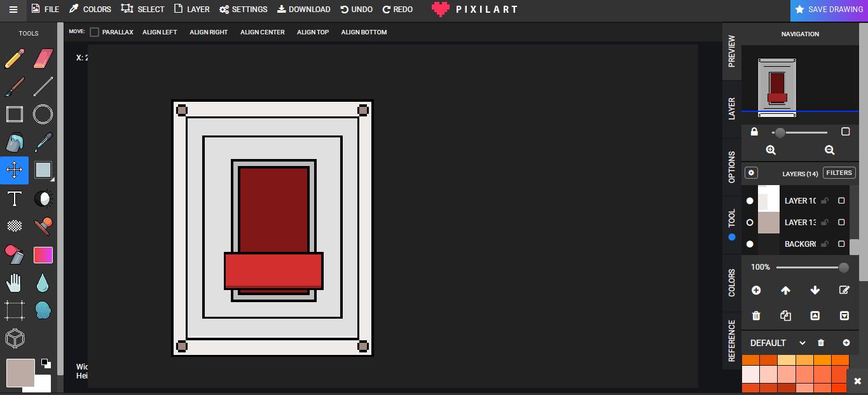This screenshot has width=868, height=395.
Task: Open the Layer menu
Action: coord(191,10)
